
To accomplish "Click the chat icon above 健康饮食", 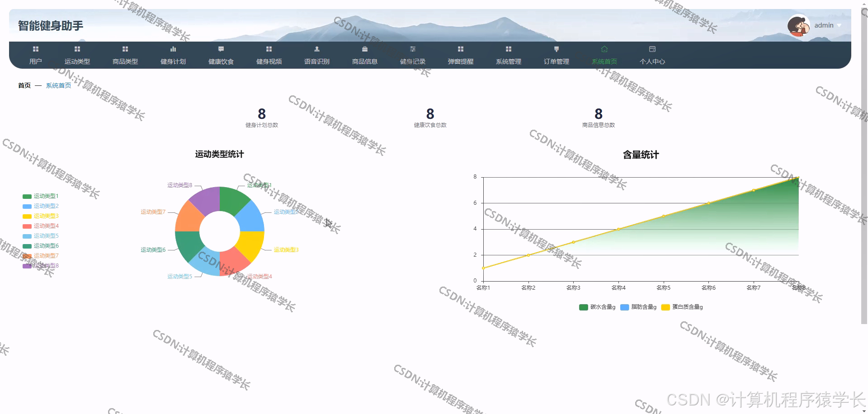I will 221,49.
